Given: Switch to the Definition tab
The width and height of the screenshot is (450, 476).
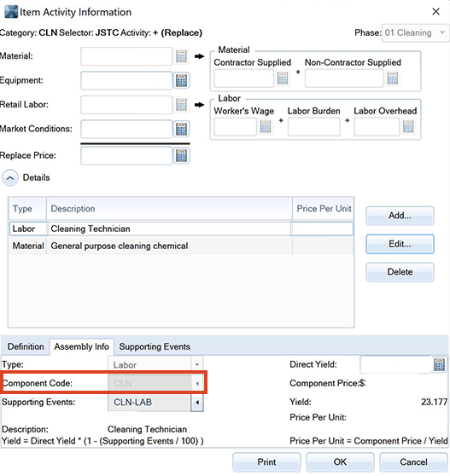Looking at the screenshot, I should (x=26, y=346).
